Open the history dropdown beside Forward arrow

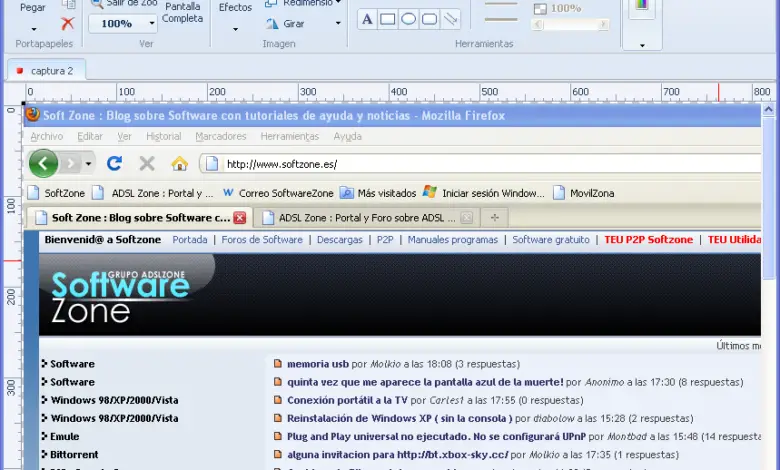point(89,164)
